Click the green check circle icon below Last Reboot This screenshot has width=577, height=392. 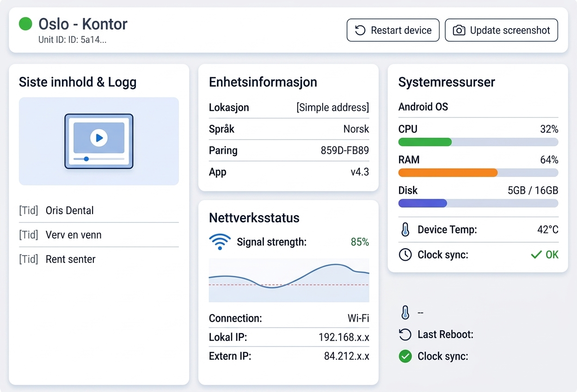coord(405,356)
